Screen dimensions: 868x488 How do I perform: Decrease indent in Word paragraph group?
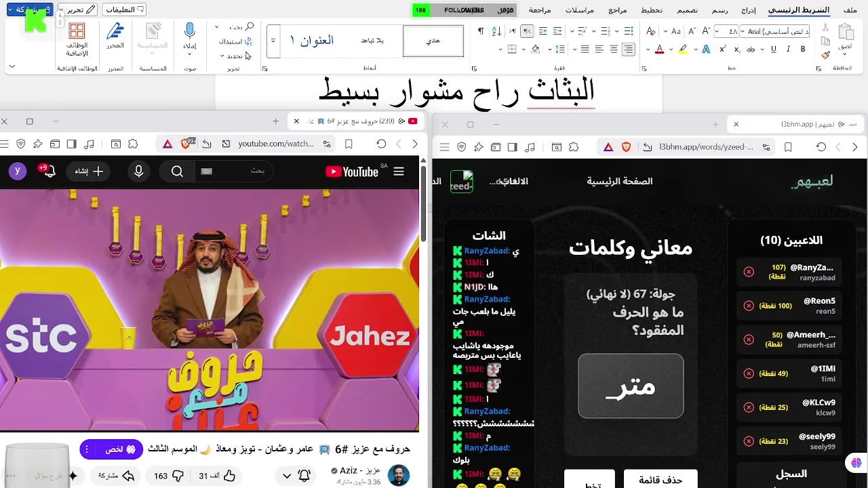click(557, 31)
